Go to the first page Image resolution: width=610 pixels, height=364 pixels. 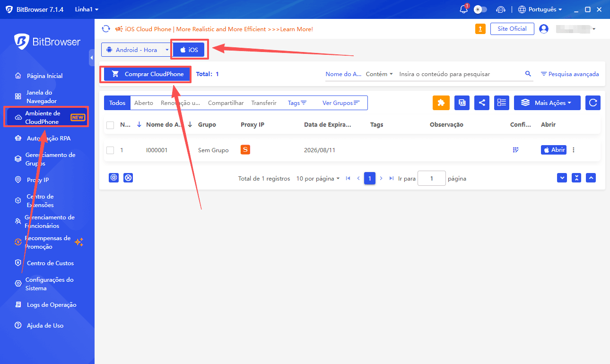[x=348, y=178]
